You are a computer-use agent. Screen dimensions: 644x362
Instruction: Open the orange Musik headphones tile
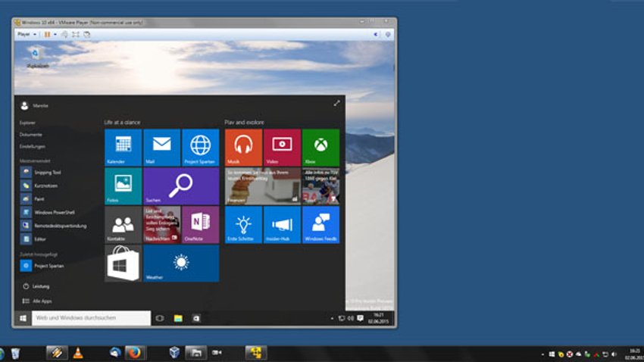coord(243,148)
